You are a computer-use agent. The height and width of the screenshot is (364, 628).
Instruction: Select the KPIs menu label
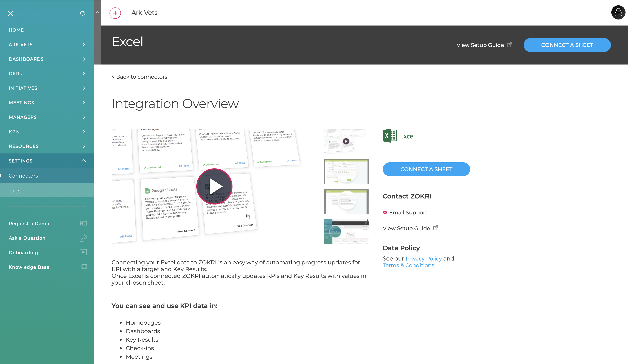pos(14,132)
